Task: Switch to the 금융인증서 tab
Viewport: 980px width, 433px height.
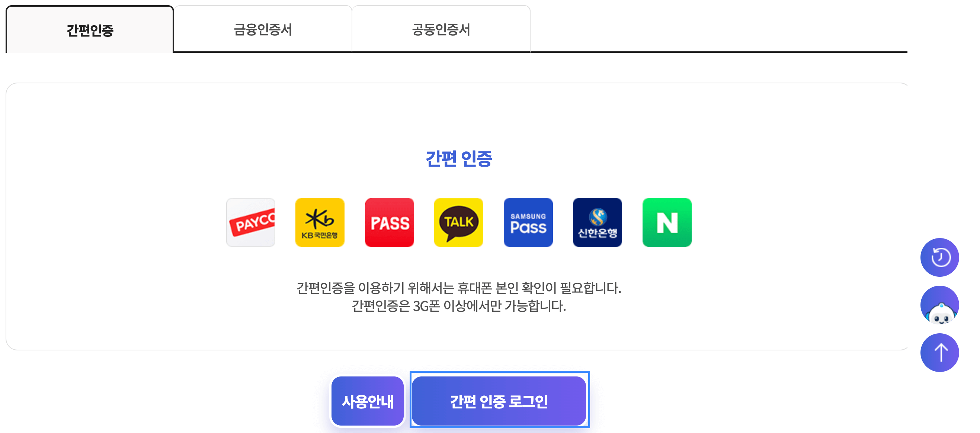Action: pyautogui.click(x=263, y=29)
